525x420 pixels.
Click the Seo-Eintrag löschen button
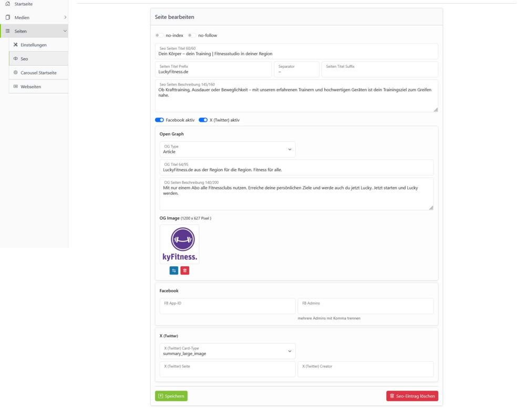point(412,396)
